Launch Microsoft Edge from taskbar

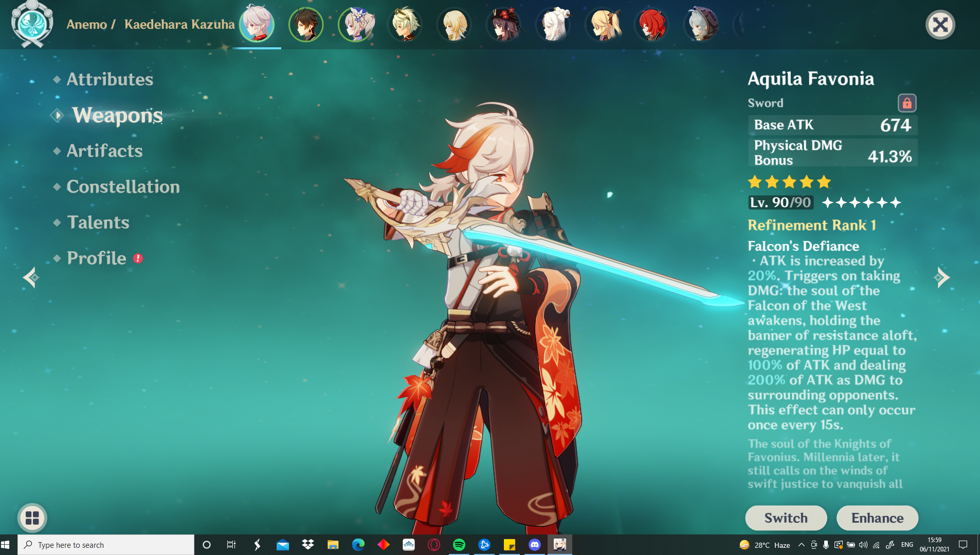tap(358, 545)
